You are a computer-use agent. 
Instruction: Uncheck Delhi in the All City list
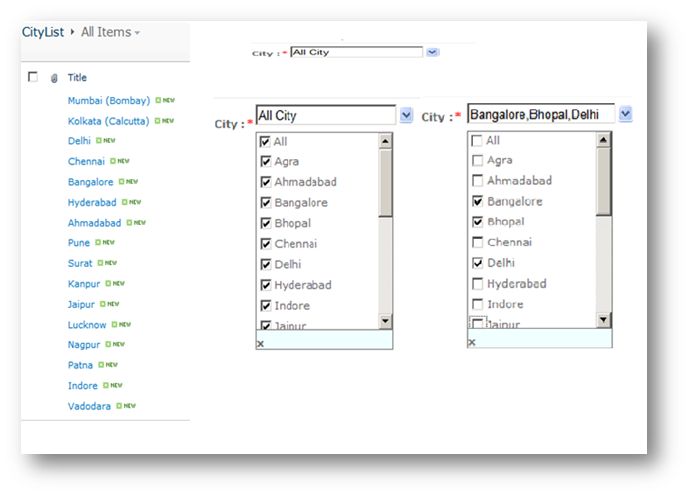(x=265, y=264)
